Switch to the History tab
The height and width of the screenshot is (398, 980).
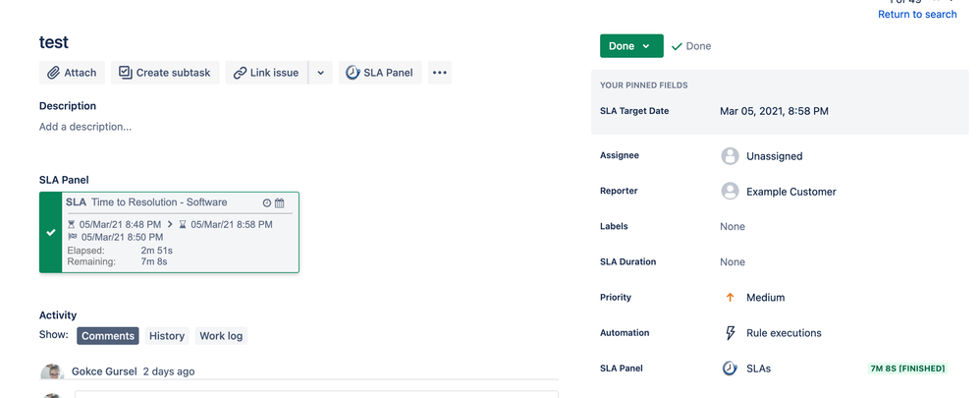167,335
